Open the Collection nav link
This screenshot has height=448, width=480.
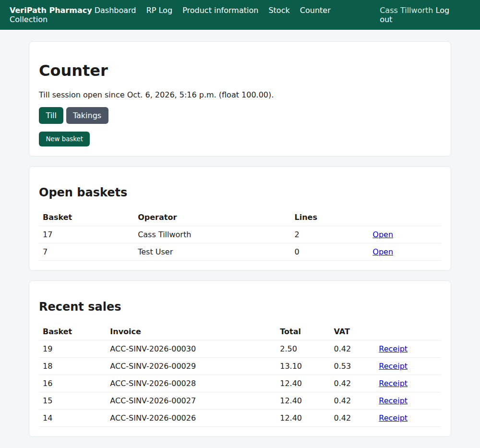28,19
